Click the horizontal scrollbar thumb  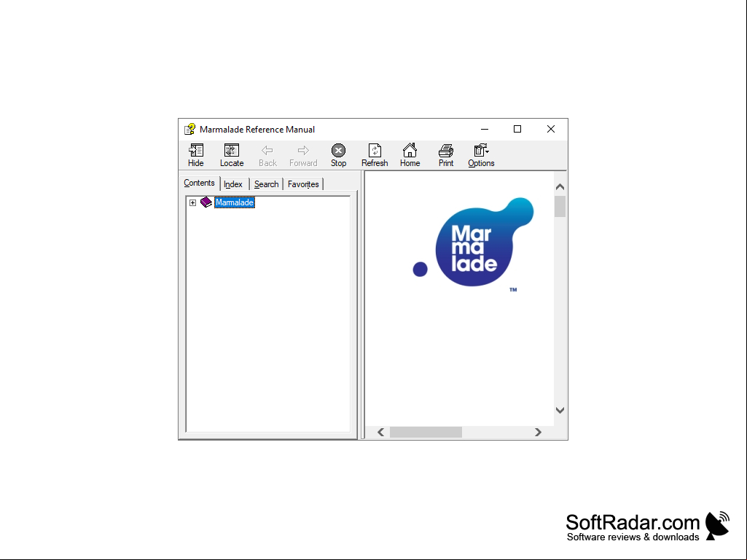[x=426, y=432]
